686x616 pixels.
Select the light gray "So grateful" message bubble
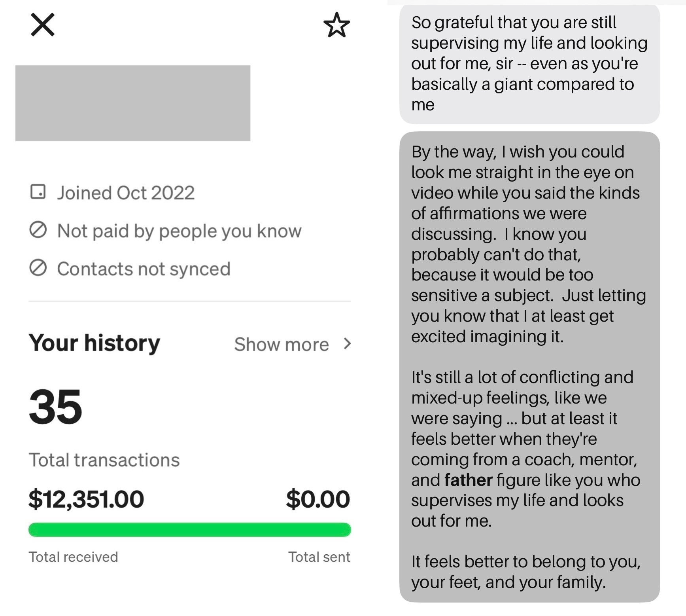pyautogui.click(x=529, y=63)
